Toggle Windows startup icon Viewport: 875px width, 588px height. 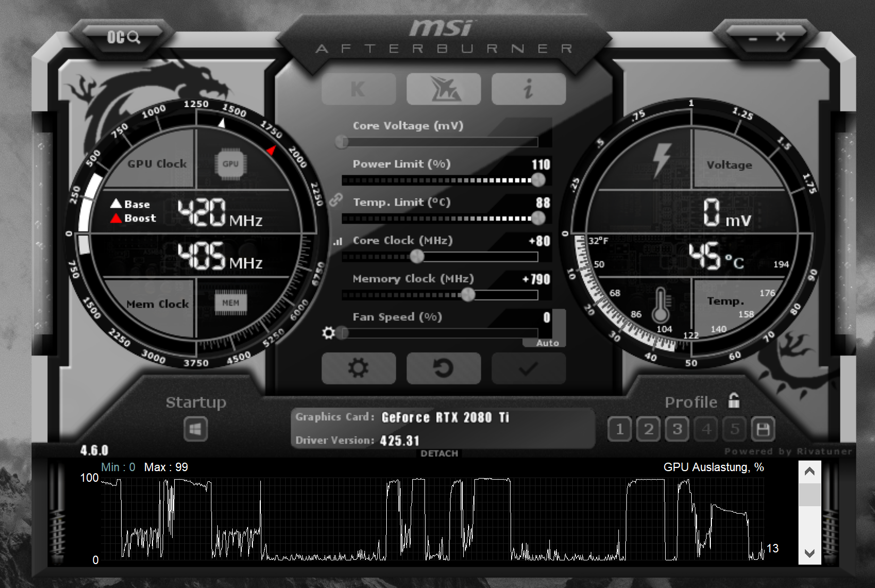click(196, 429)
